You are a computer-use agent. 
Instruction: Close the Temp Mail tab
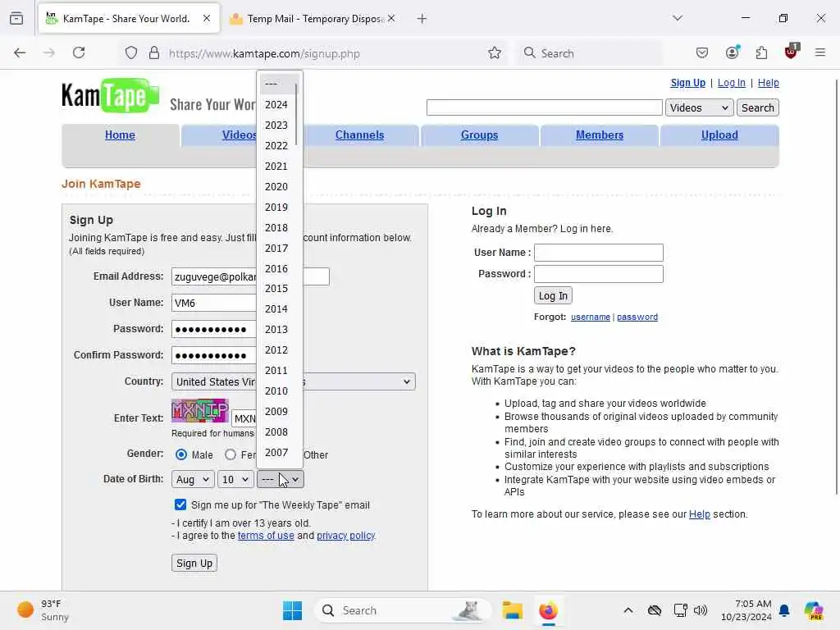[391, 18]
